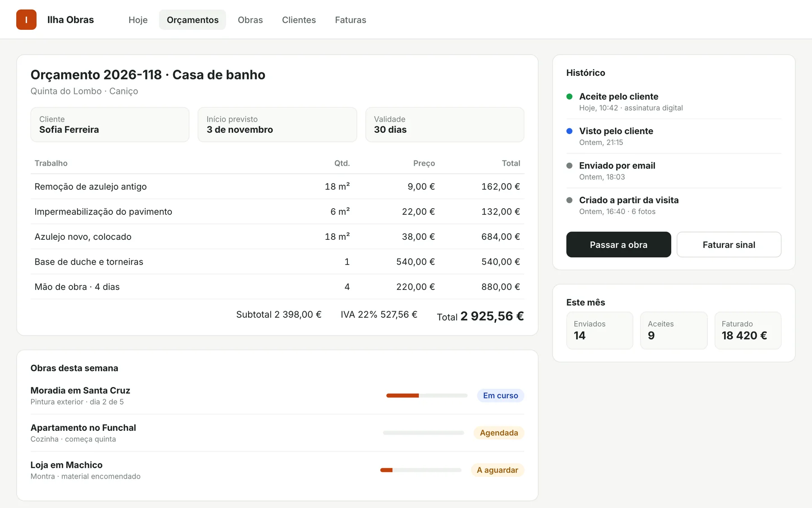Switch to the Obras tab
812x508 pixels.
250,20
